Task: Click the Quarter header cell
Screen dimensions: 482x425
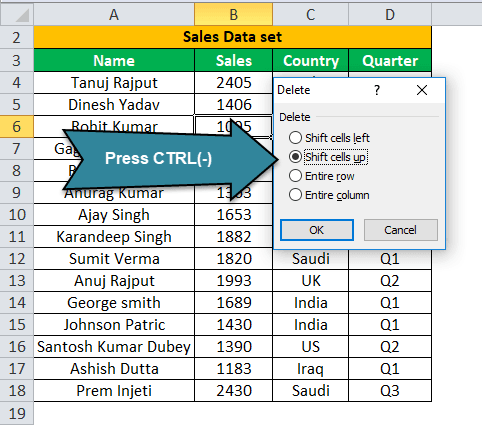Action: (x=390, y=60)
